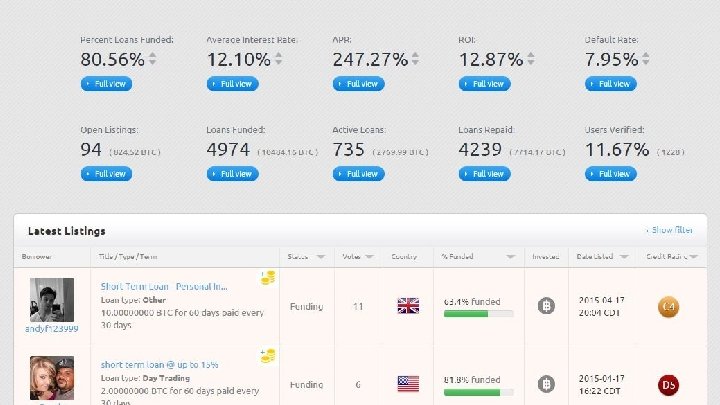Click the United States flag icon

(408, 383)
